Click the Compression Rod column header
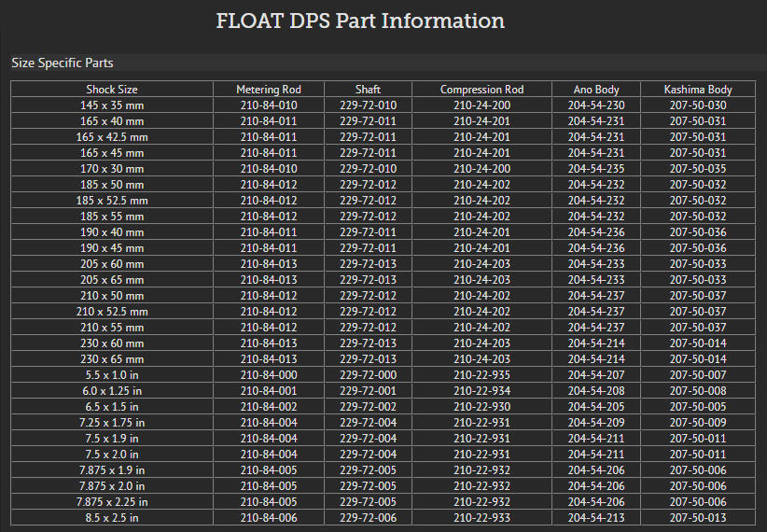This screenshot has height=532, width=767. coord(481,90)
